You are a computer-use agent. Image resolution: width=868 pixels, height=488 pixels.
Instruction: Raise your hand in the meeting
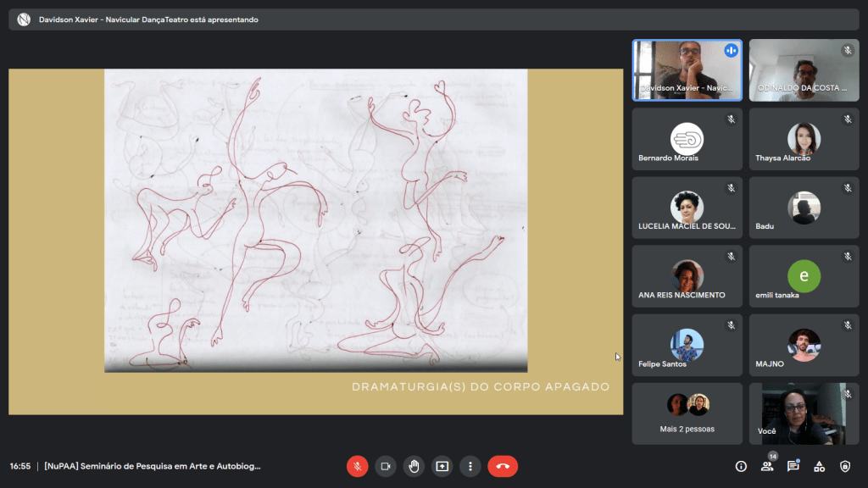(414, 466)
